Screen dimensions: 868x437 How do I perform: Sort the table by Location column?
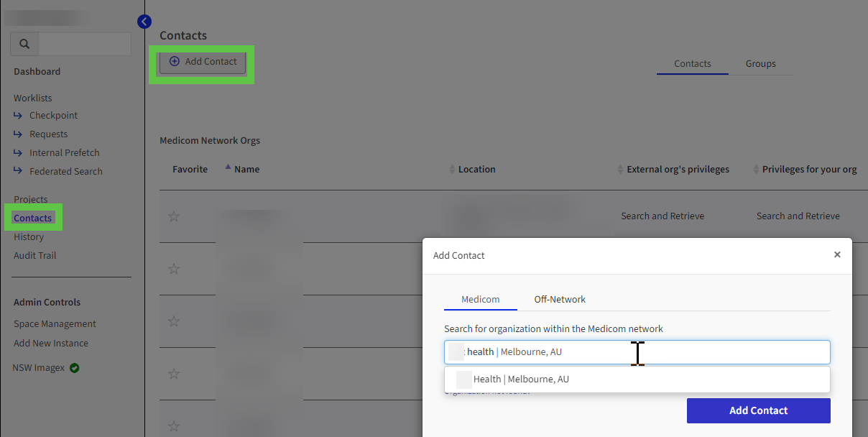click(x=476, y=170)
